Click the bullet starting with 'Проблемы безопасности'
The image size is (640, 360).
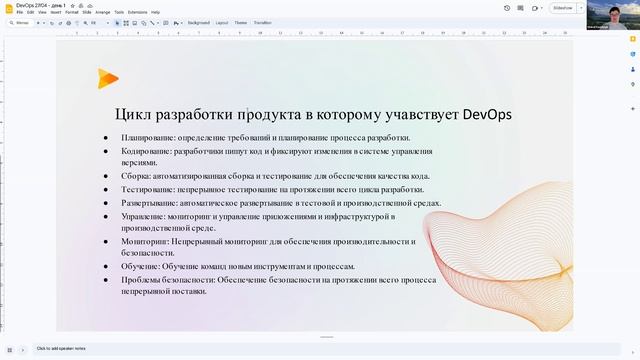[278, 285]
